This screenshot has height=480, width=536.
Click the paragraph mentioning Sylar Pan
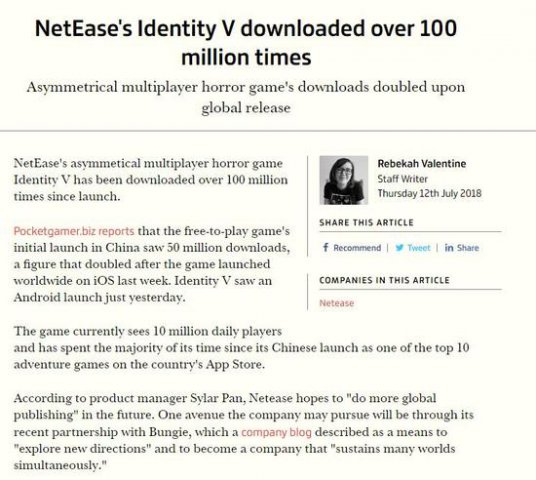(x=243, y=431)
